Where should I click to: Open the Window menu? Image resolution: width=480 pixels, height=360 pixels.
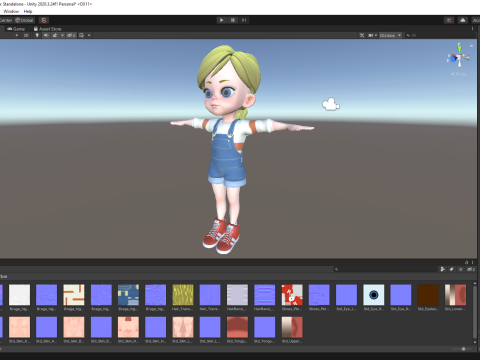point(11,11)
